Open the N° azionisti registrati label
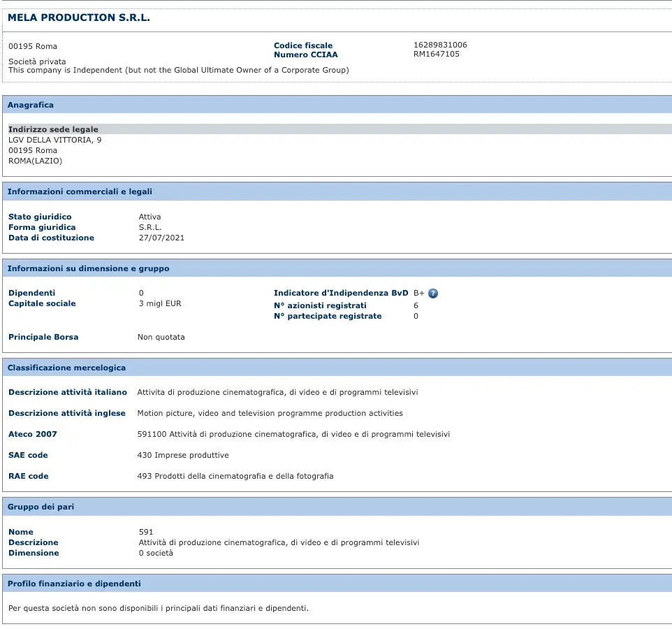672x629 pixels. coord(320,305)
